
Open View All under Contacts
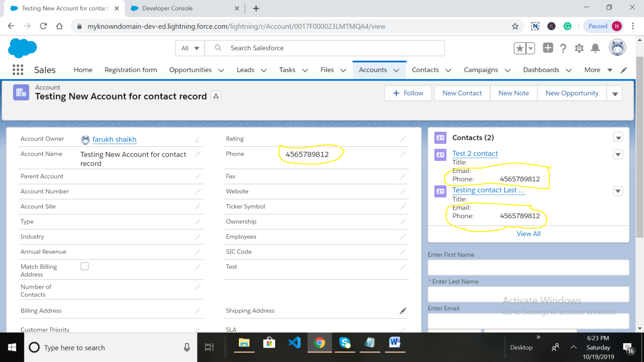tap(528, 233)
